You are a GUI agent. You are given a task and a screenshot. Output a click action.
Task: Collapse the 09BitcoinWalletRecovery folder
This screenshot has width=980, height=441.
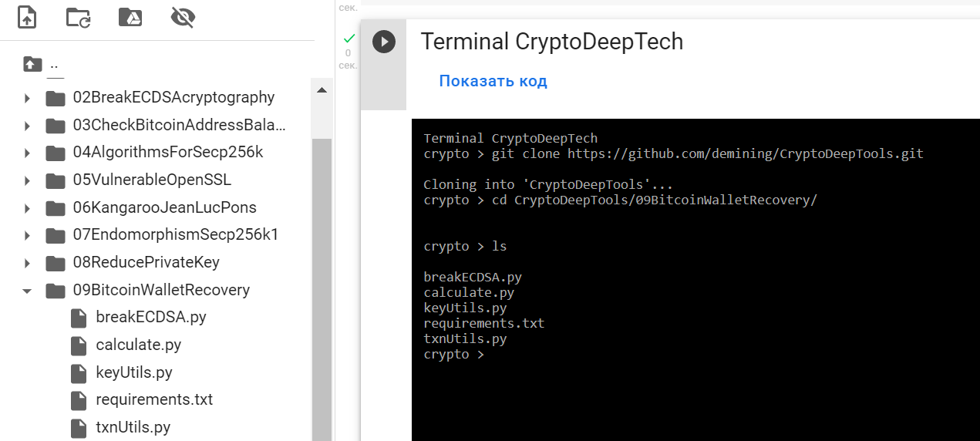27,291
